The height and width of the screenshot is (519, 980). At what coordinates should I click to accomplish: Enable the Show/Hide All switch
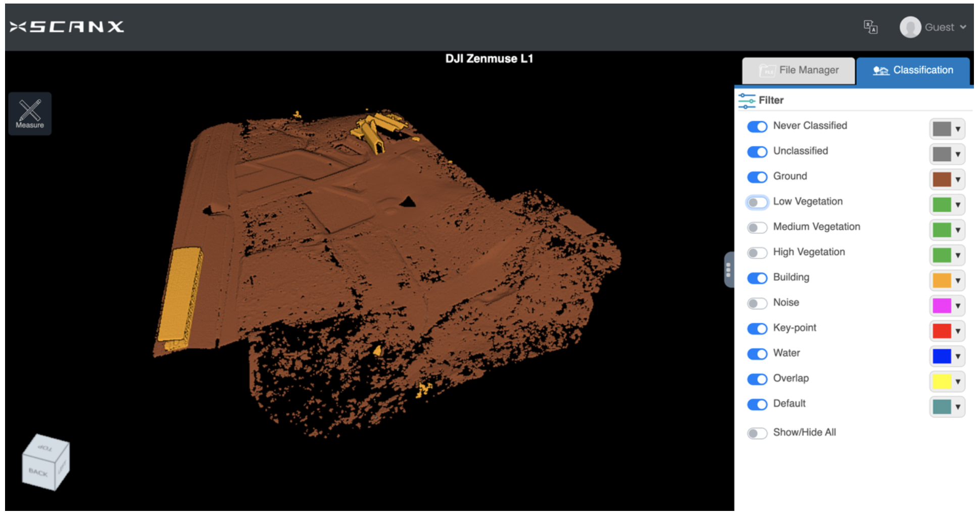pyautogui.click(x=757, y=433)
